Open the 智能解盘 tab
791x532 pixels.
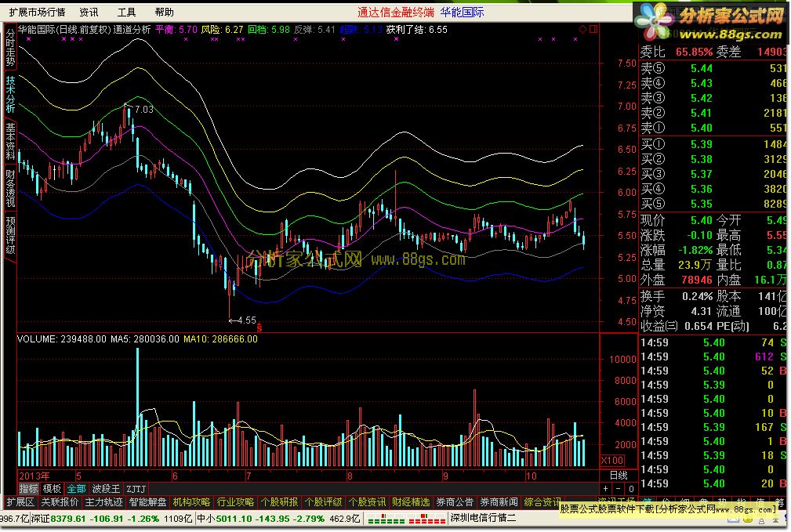(x=147, y=502)
